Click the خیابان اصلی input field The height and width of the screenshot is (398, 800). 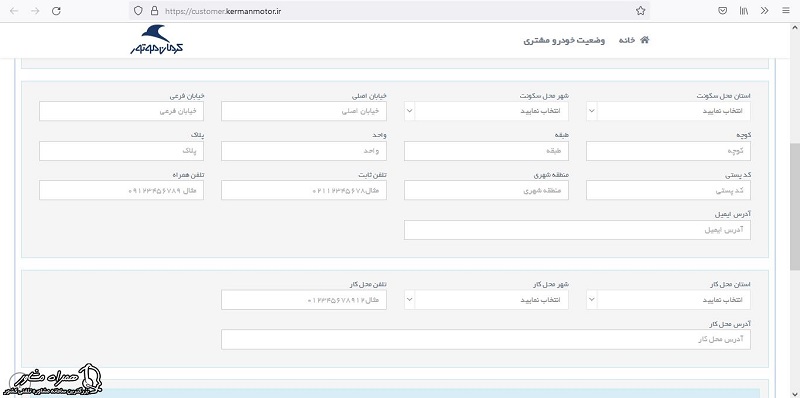[x=304, y=111]
